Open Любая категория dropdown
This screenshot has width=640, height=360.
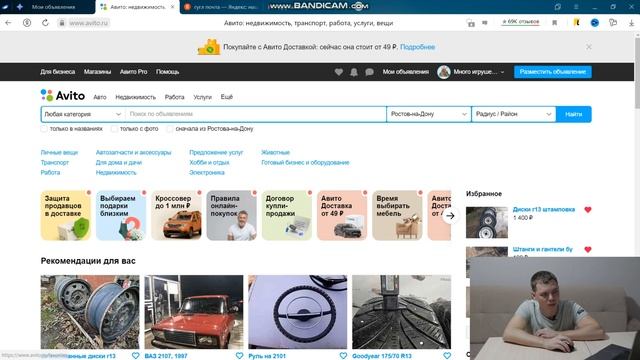pos(83,114)
